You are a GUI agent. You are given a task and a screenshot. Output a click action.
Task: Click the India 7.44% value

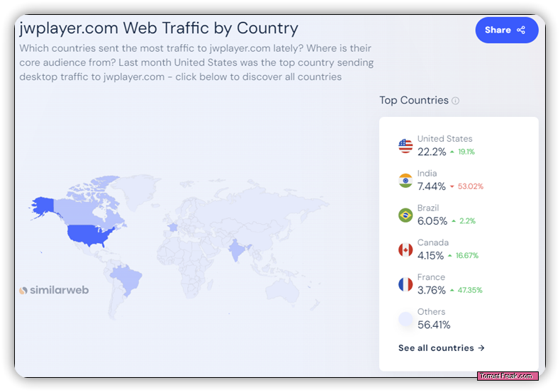click(432, 186)
